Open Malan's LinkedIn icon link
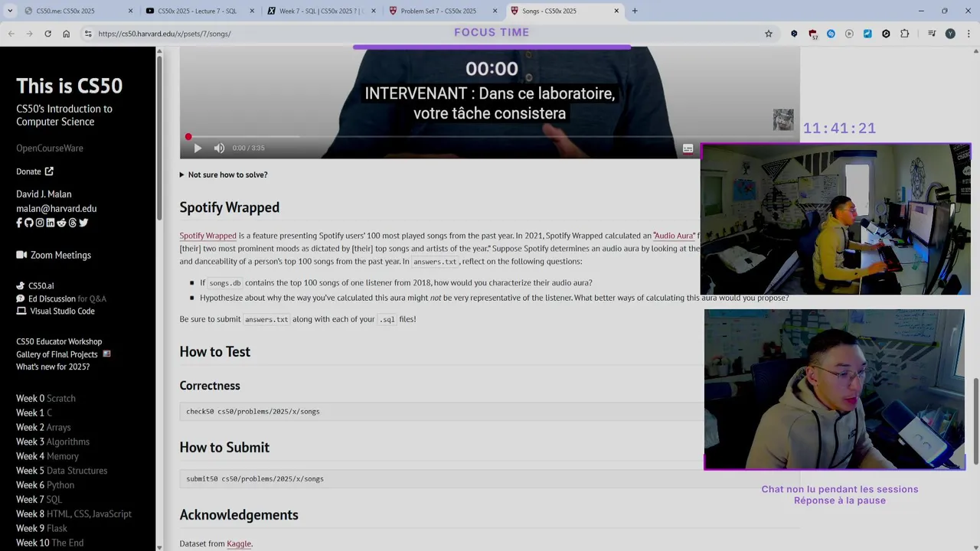Screen dimensions: 980x551 (x=51, y=223)
